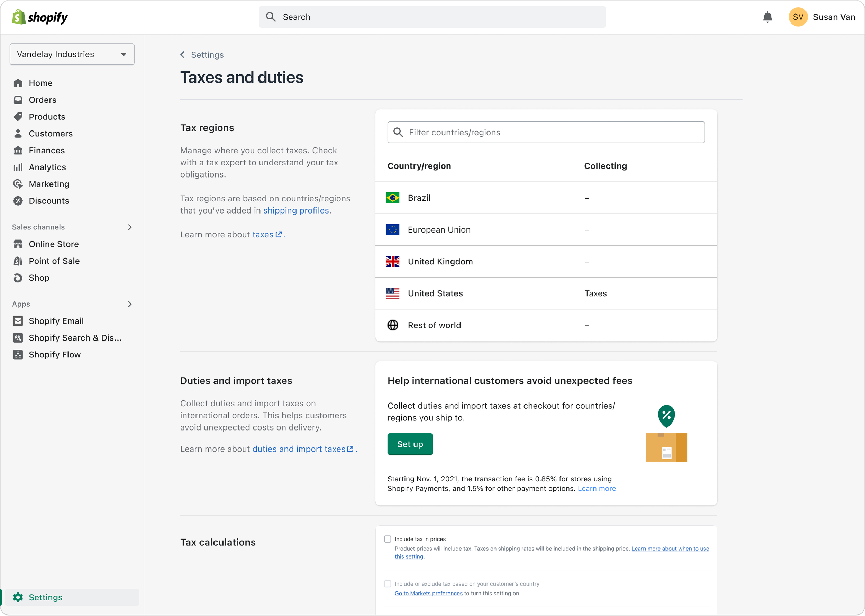Click the SV user avatar
865x616 pixels.
tap(798, 17)
